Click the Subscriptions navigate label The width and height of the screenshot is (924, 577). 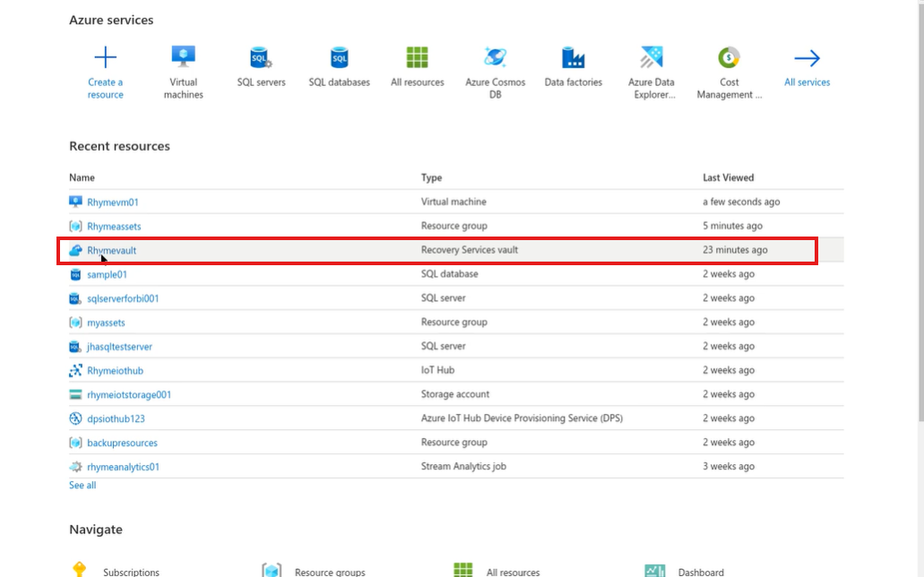tap(131, 572)
